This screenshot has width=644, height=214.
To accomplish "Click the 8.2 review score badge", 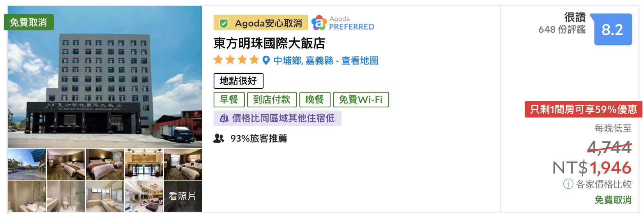I will click(612, 30).
